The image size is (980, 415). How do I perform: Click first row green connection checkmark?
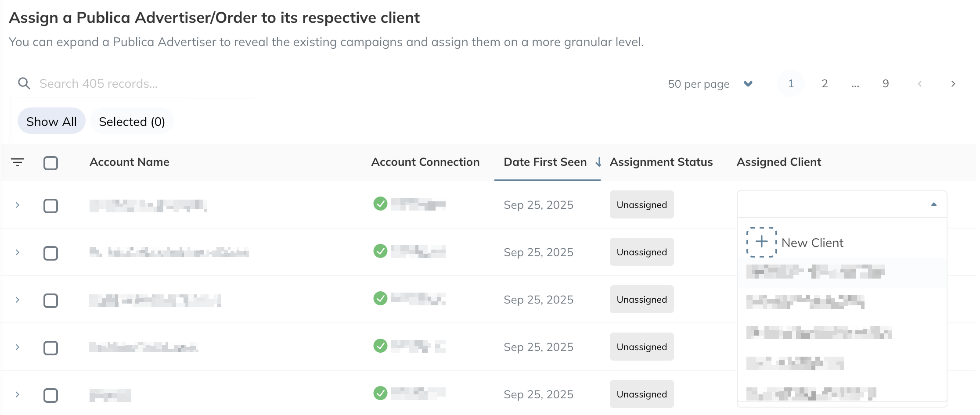(380, 204)
